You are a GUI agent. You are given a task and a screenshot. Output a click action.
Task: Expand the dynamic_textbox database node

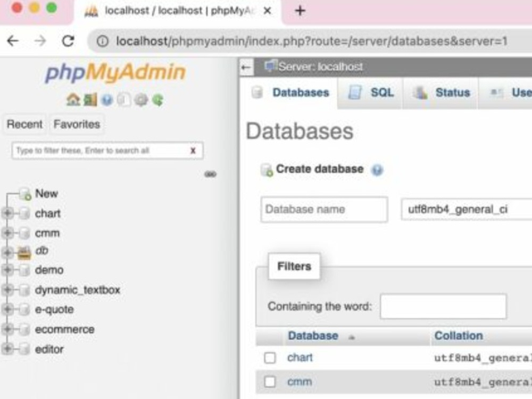(x=7, y=289)
